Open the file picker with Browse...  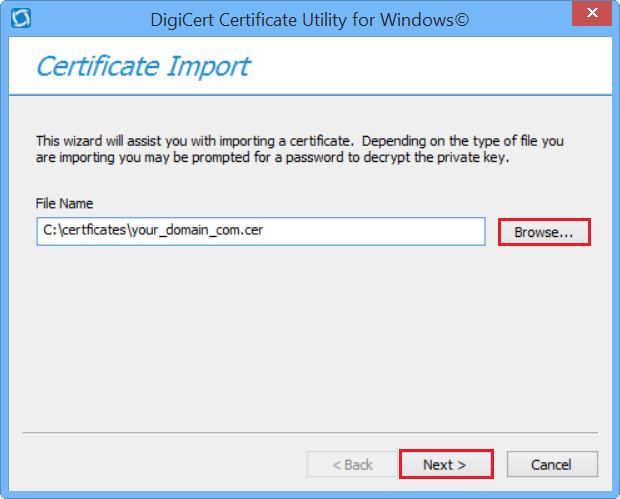coord(544,232)
